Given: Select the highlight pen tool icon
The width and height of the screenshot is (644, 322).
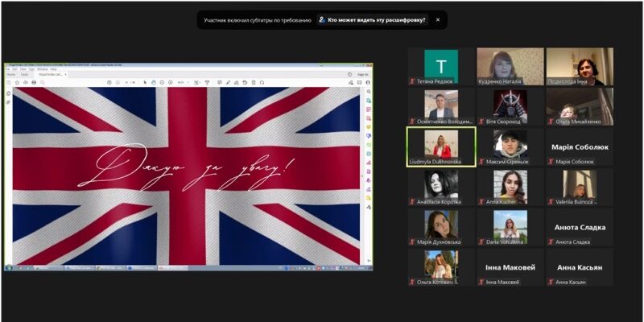Looking at the screenshot, I should 228,83.
